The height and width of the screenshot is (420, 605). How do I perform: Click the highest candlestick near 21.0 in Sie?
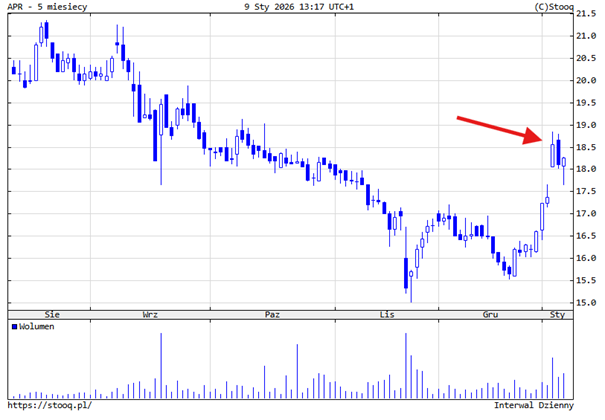(44, 32)
